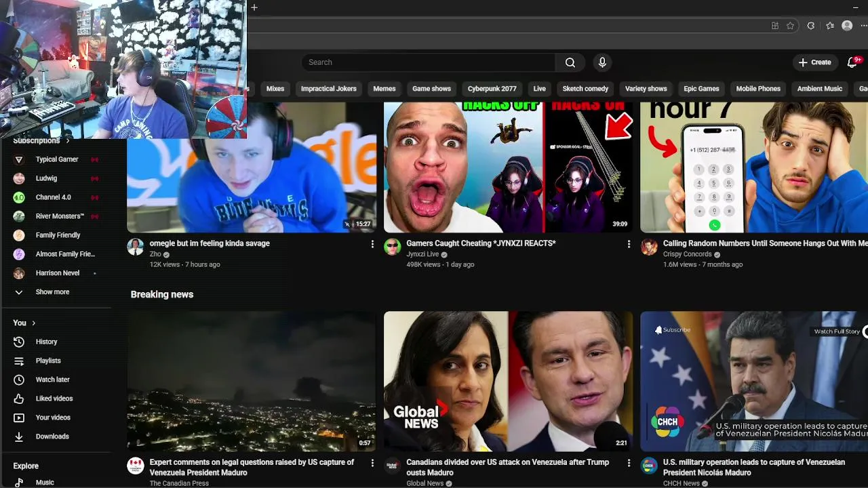Open a new browser tab
Image resolution: width=868 pixels, height=488 pixels.
pos(254,7)
